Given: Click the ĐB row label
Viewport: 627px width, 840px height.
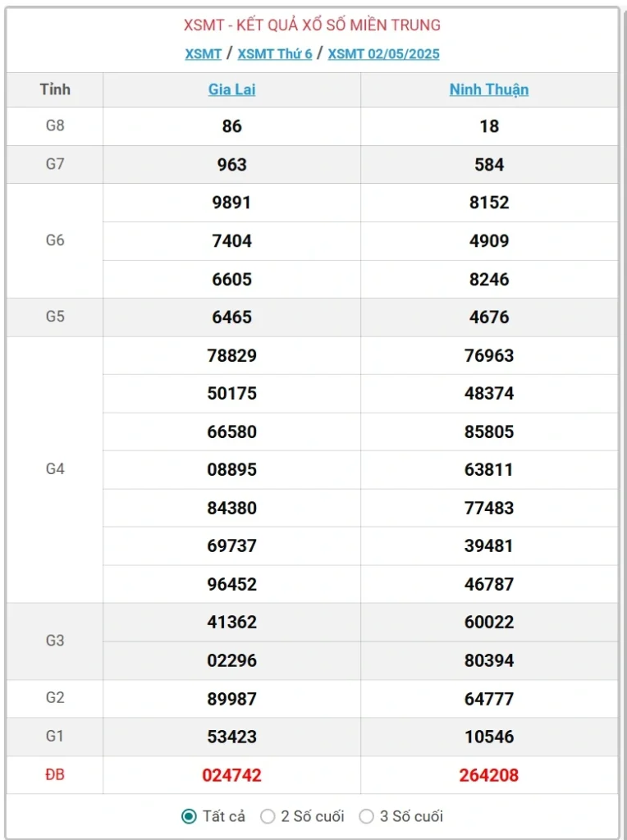Looking at the screenshot, I should click(55, 775).
